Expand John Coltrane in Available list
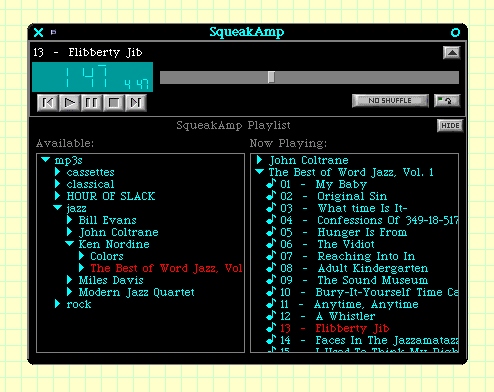Screen dimensions: 494x392 [x=69, y=232]
